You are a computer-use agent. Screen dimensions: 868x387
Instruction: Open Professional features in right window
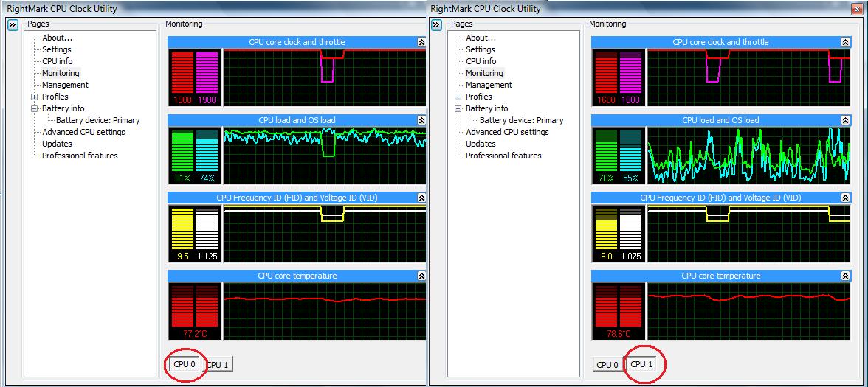pyautogui.click(x=503, y=156)
